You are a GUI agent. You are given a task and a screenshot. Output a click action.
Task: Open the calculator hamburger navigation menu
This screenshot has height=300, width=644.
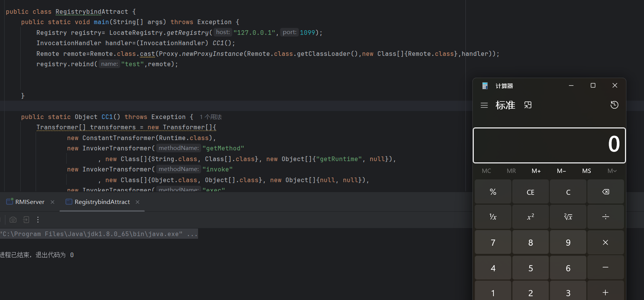(x=484, y=105)
